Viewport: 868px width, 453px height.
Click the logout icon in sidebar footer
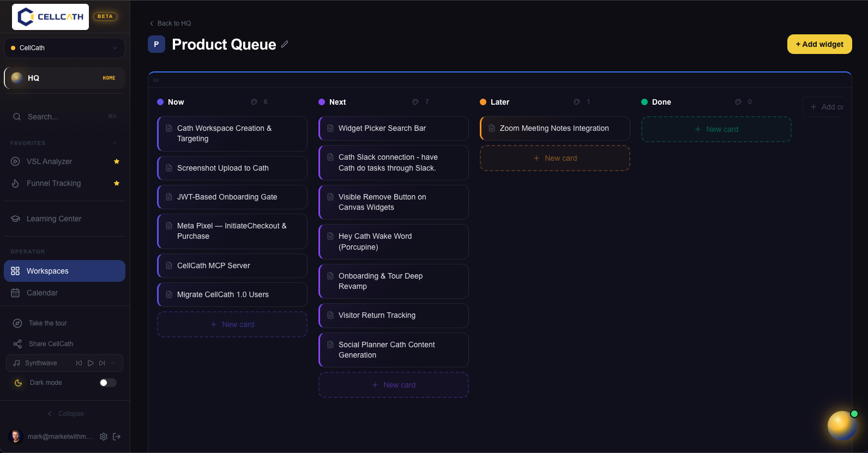coord(117,437)
